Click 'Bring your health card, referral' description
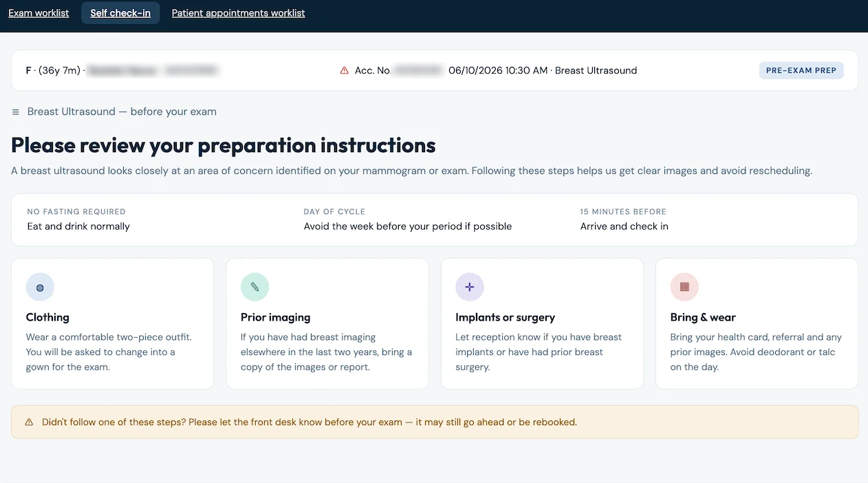The image size is (868, 483). click(756, 352)
